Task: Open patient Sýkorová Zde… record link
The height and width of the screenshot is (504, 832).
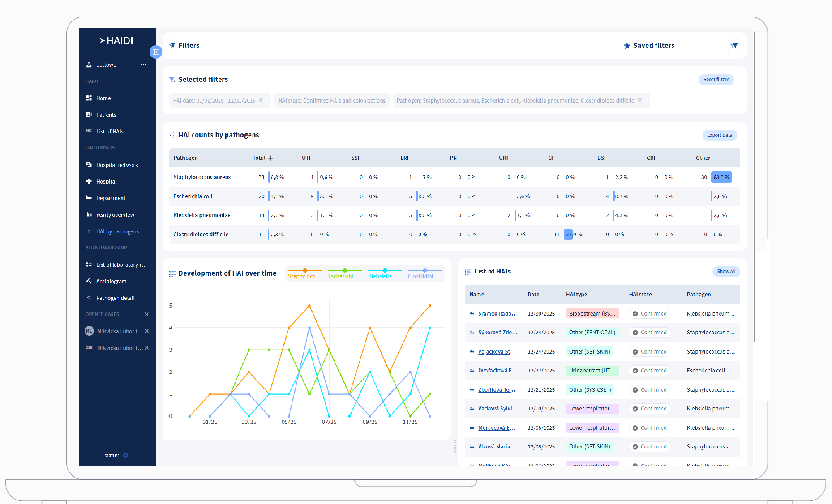Action: pos(497,333)
